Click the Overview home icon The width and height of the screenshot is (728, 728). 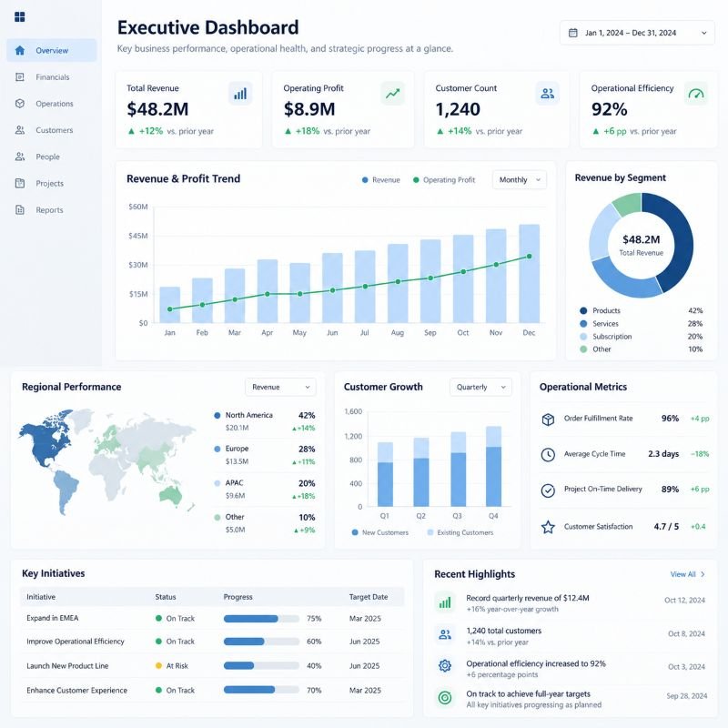pyautogui.click(x=19, y=50)
